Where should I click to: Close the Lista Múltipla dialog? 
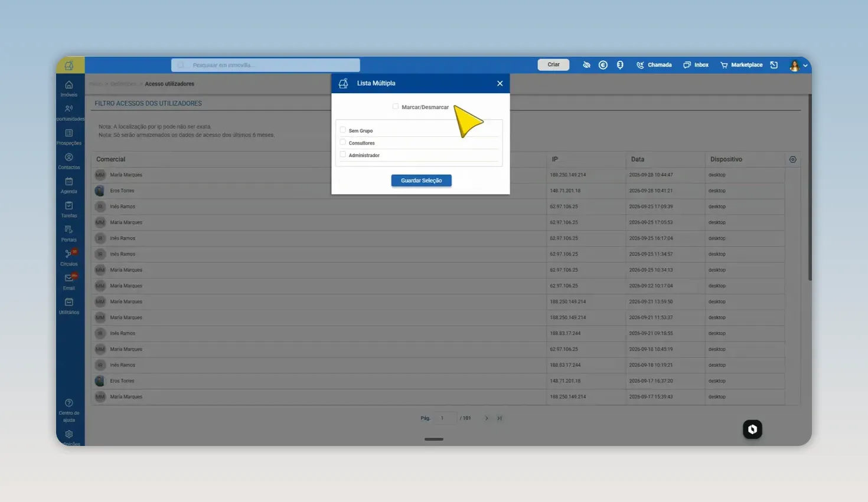pyautogui.click(x=500, y=83)
